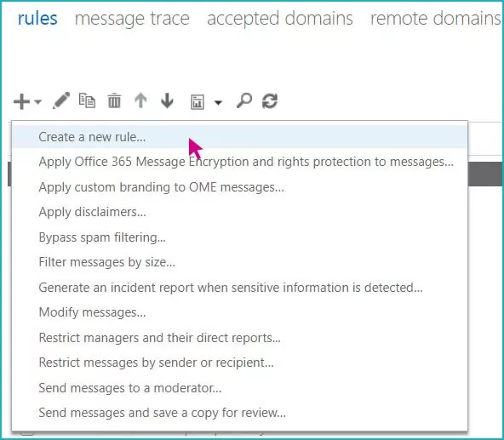The height and width of the screenshot is (440, 504).
Task: Click the trash delete rule icon
Action: coord(114,100)
